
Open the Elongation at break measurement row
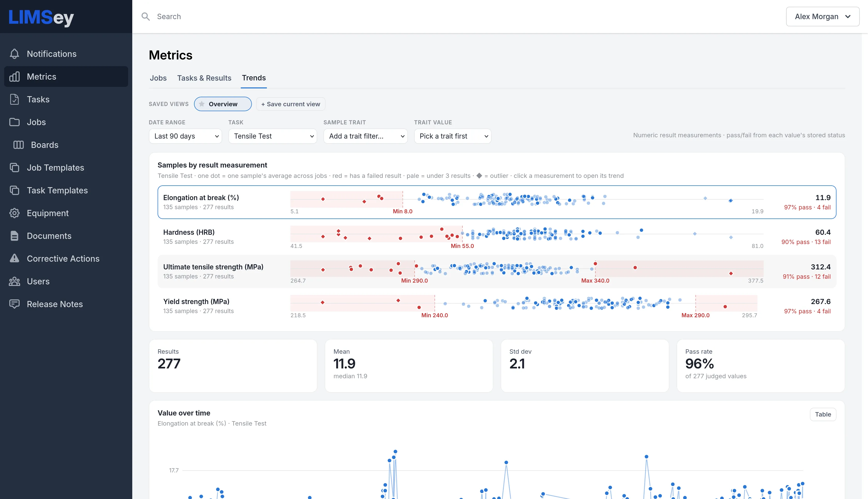[497, 202]
